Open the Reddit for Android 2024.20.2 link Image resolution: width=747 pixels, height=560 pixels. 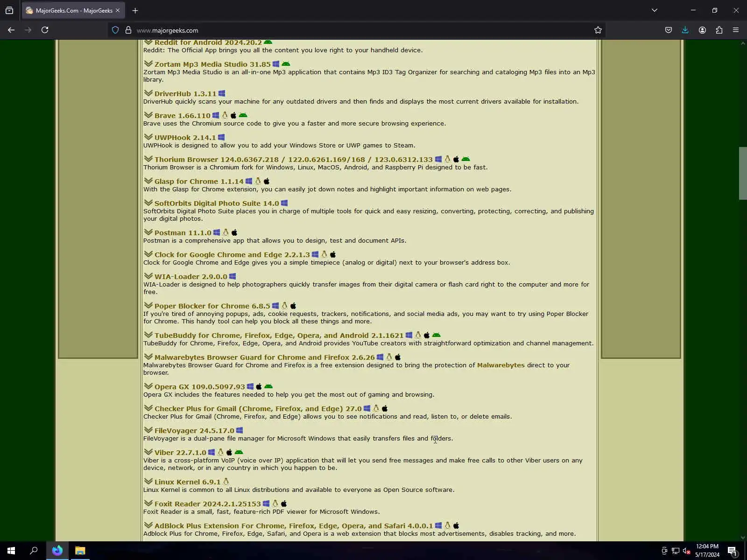point(208,42)
